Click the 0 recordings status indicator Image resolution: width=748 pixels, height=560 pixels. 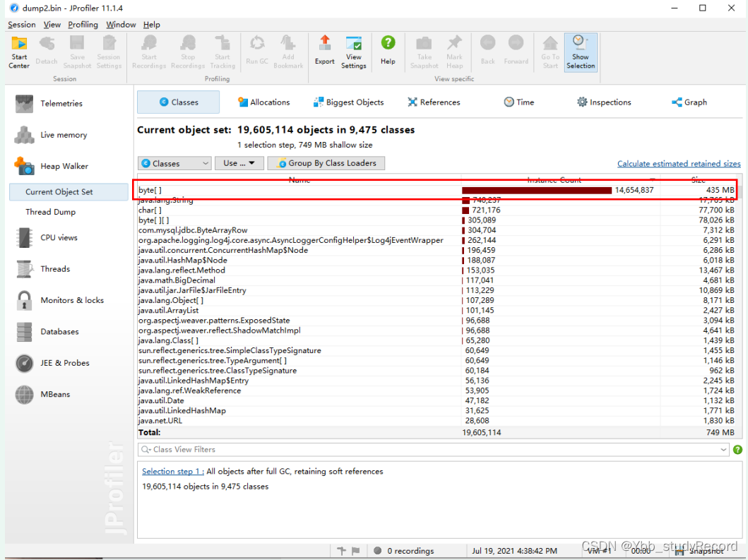[403, 551]
